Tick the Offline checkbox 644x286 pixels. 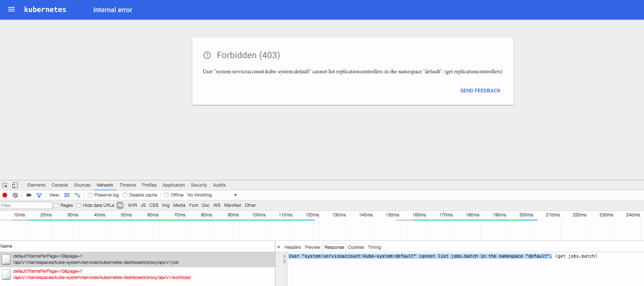[166, 195]
